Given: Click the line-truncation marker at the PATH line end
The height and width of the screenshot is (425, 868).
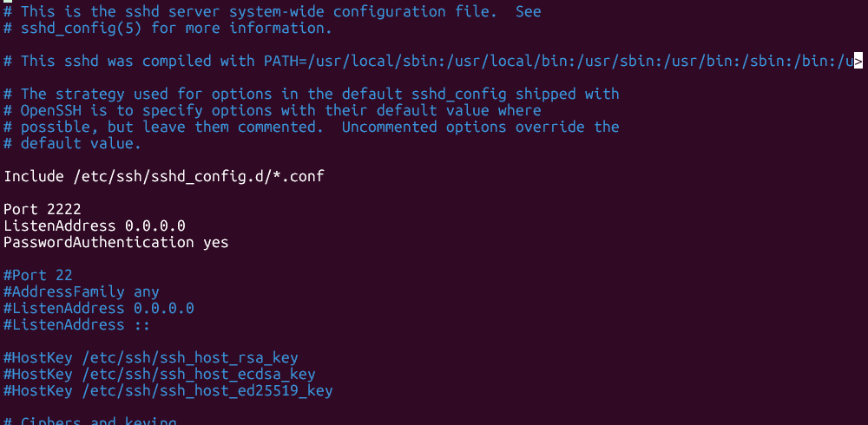Looking at the screenshot, I should pyautogui.click(x=858, y=62).
